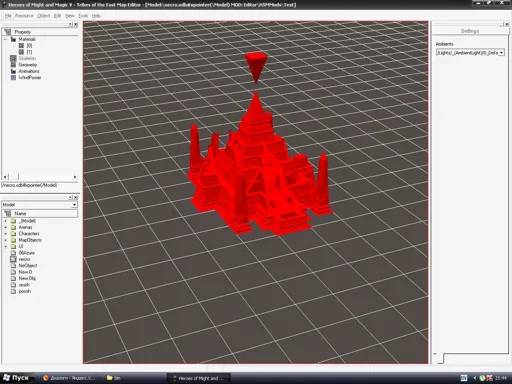The width and height of the screenshot is (512, 384).
Task: Click the MapObjects folder icon
Action: (x=13, y=240)
